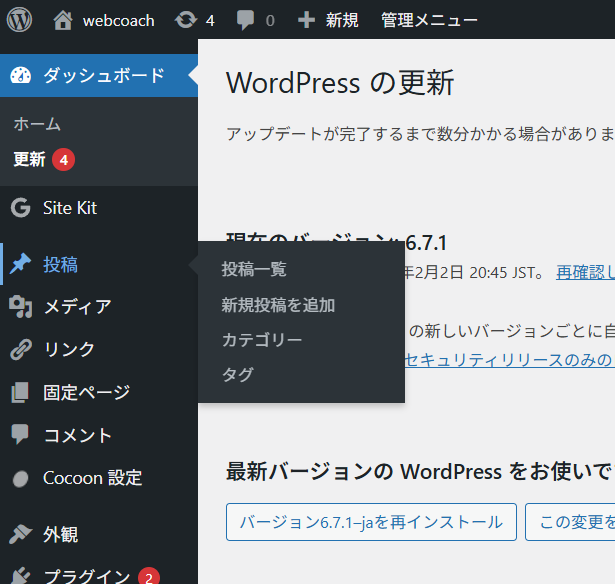Click the コメント speech bubble icon

(x=20, y=434)
